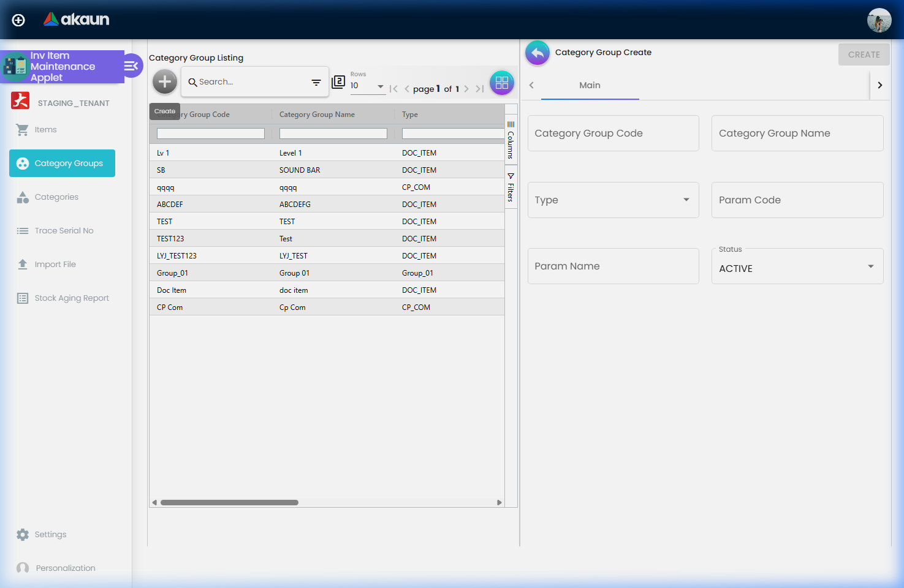Click the multi-page copy icon
The image size is (904, 588).
pos(338,82)
